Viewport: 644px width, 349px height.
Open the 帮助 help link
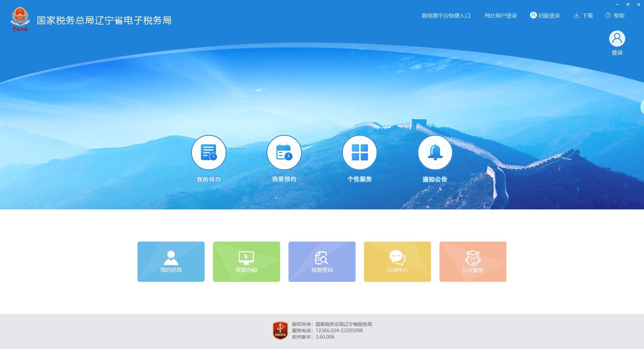pyautogui.click(x=615, y=16)
